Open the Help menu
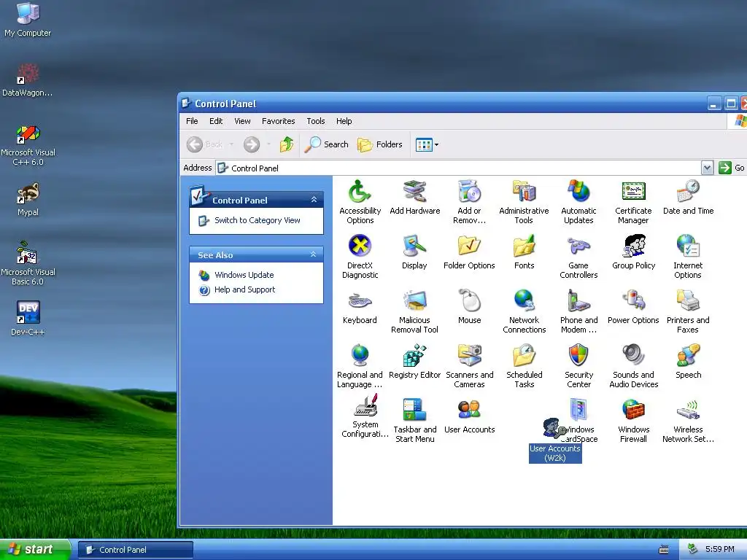 [x=344, y=121]
